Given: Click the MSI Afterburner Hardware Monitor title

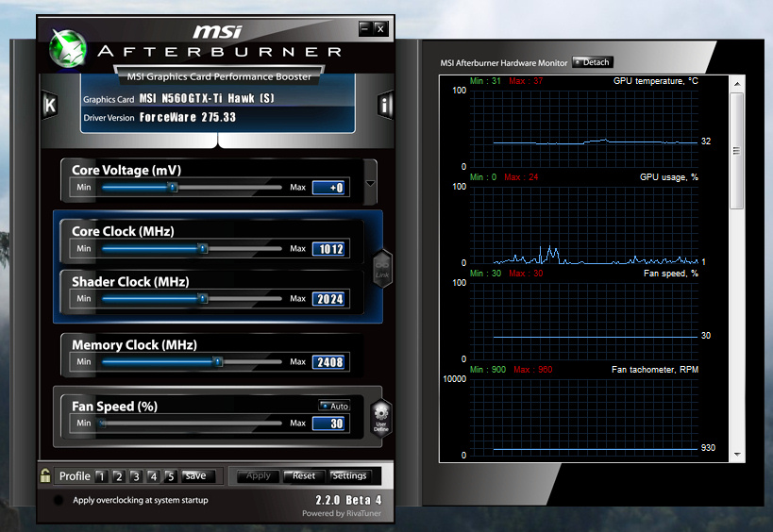Looking at the screenshot, I should [x=504, y=63].
